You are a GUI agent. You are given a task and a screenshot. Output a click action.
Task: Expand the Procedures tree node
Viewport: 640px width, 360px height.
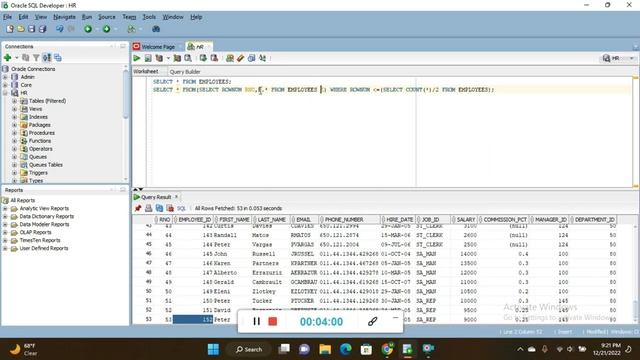[x=14, y=133]
